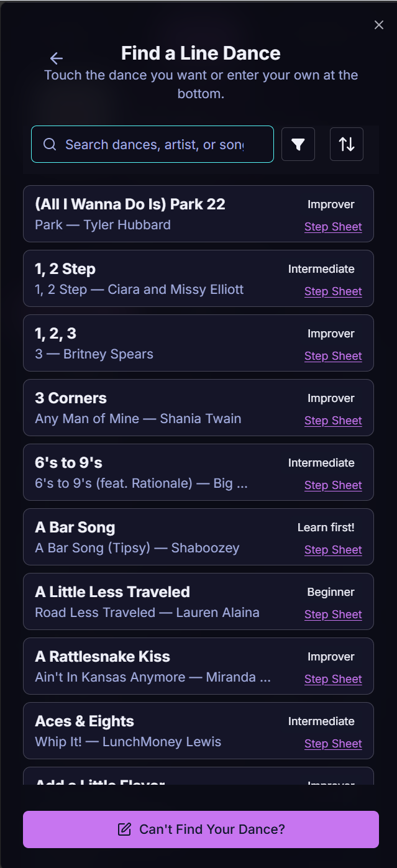Viewport: 397px width, 868px height.
Task: Click the back arrow to go back
Action: [56, 58]
